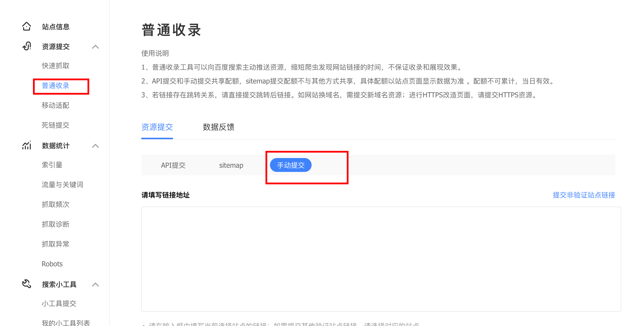Click the wrench icon beside 搜索小工具

point(27,284)
